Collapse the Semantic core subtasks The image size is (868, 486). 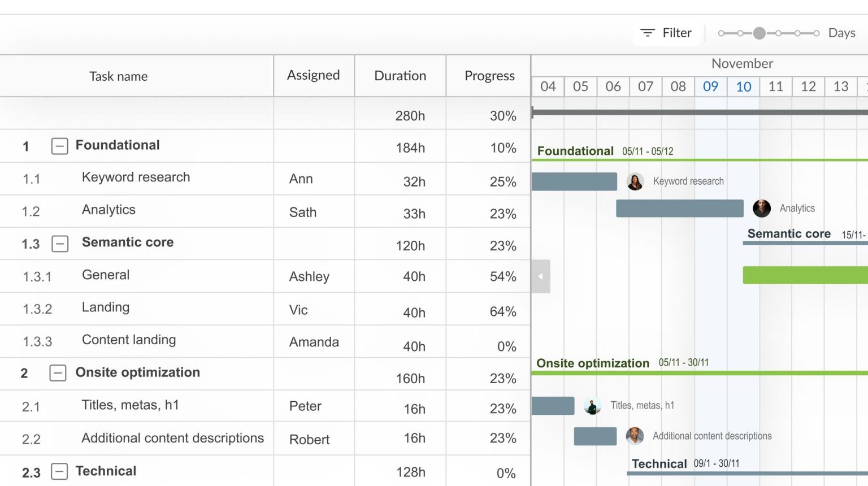(x=59, y=243)
